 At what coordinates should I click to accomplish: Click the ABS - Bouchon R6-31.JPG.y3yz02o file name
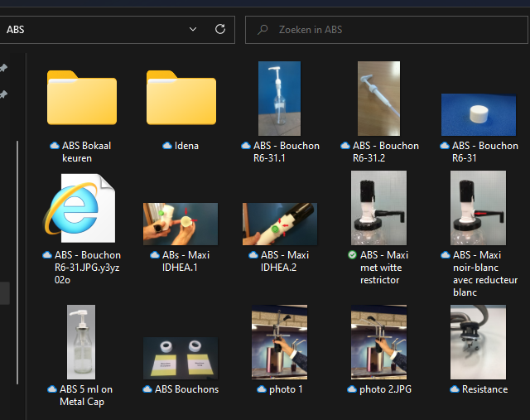[88, 268]
